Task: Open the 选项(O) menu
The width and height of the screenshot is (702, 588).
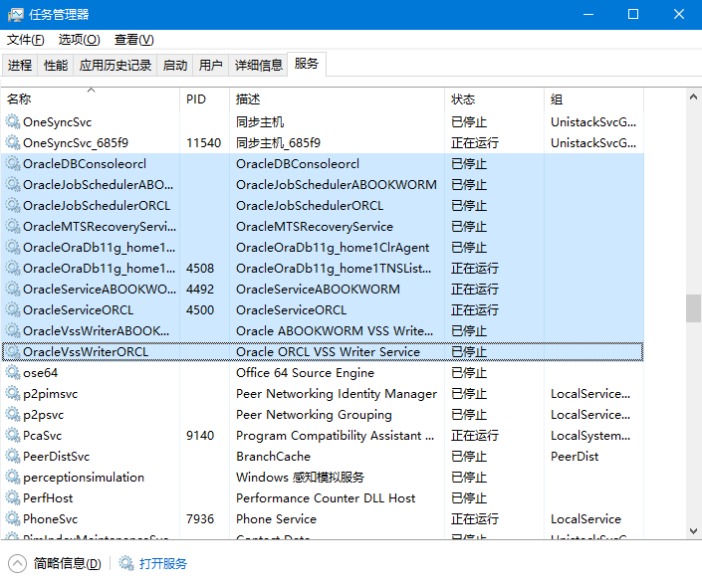Action: click(x=80, y=40)
